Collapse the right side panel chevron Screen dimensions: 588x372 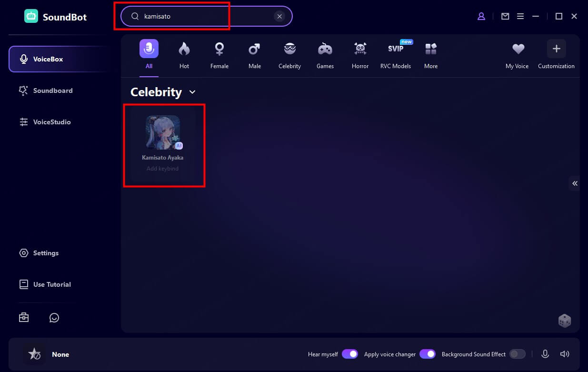point(575,183)
